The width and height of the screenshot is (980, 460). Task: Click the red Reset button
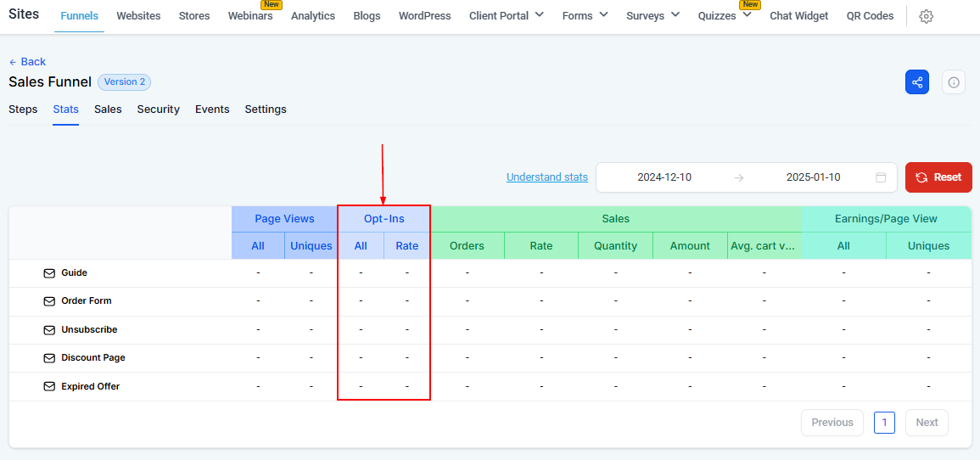pos(938,177)
